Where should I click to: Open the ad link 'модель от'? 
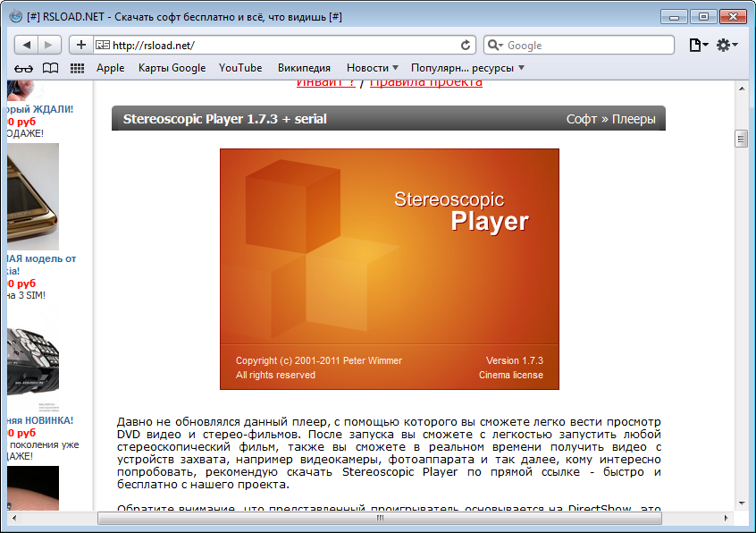tap(42, 265)
